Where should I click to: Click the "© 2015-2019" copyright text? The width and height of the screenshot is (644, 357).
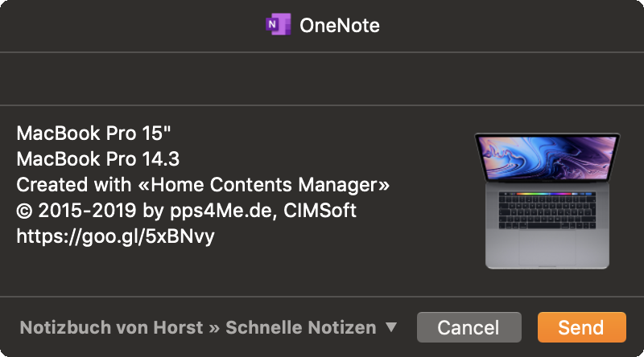coord(76,211)
